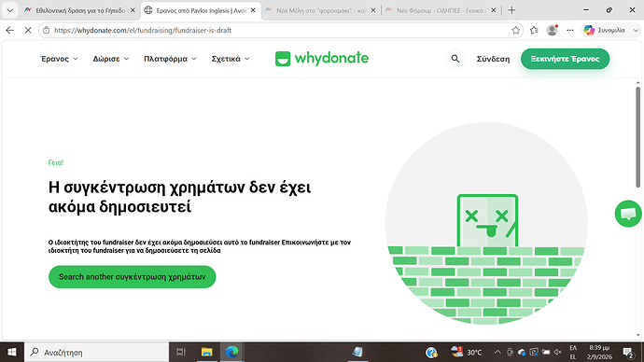Click the whydonate logo

(322, 58)
